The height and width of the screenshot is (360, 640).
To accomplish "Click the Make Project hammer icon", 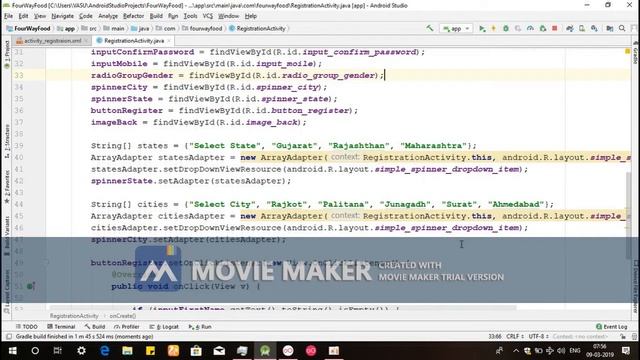I will pyautogui.click(x=430, y=28).
